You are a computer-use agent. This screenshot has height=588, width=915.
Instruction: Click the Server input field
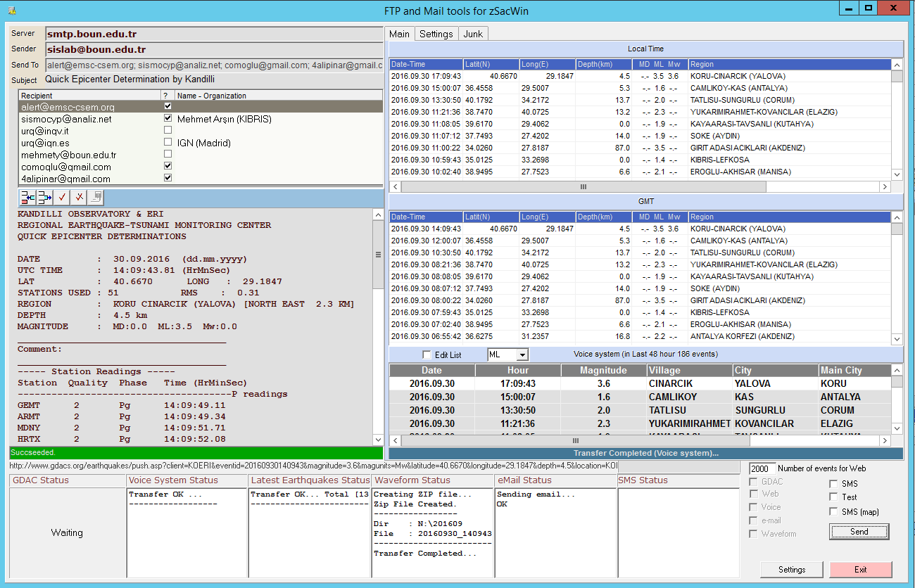click(x=214, y=34)
